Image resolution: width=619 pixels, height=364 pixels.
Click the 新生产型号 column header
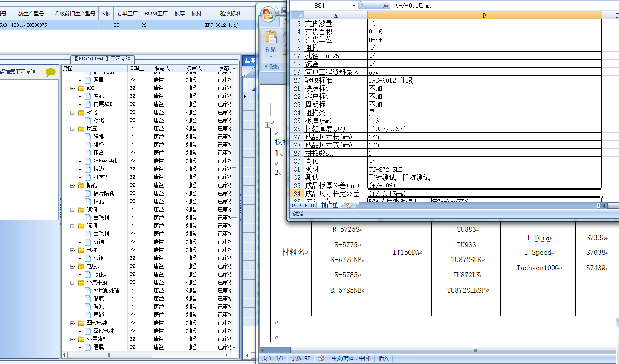(x=31, y=14)
